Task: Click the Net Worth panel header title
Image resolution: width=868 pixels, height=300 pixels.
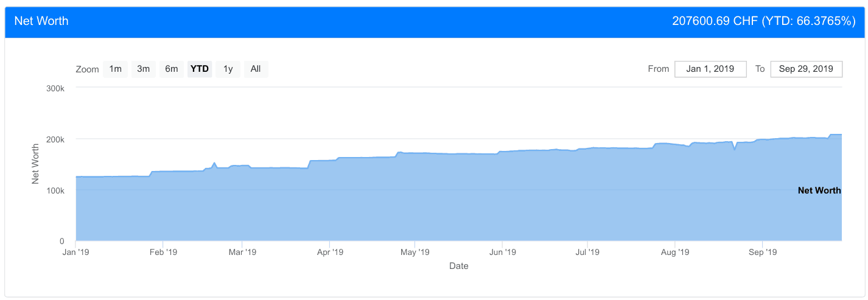Action: tap(41, 21)
